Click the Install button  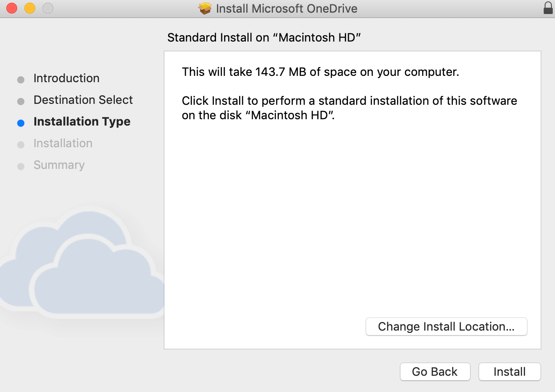509,372
